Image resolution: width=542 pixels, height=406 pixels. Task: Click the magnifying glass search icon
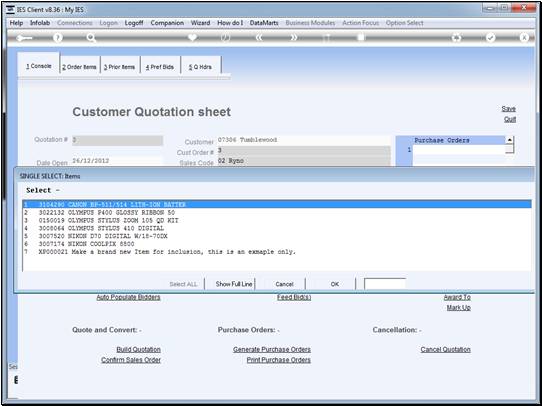(91, 38)
